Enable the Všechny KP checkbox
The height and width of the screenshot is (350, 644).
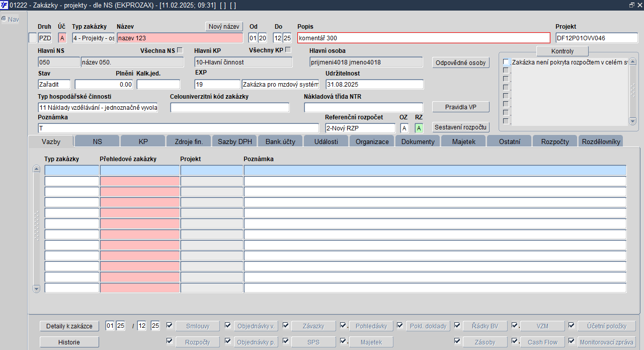pyautogui.click(x=288, y=50)
